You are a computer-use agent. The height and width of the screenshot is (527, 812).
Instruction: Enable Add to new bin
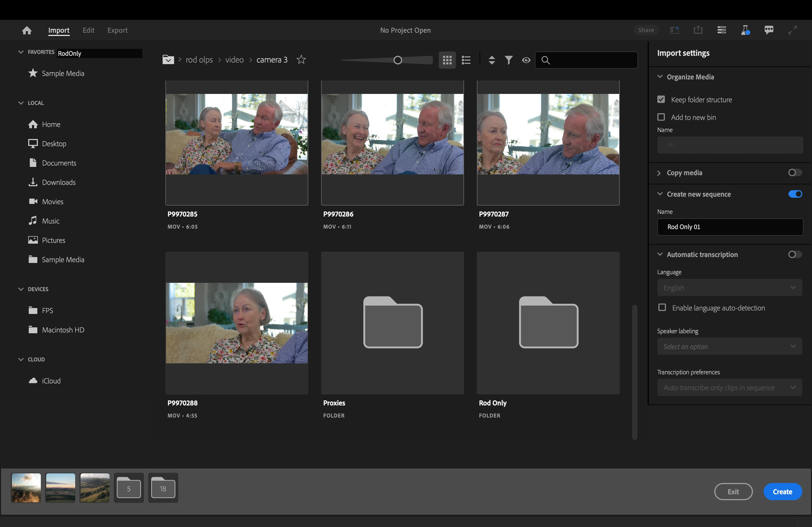pyautogui.click(x=661, y=117)
